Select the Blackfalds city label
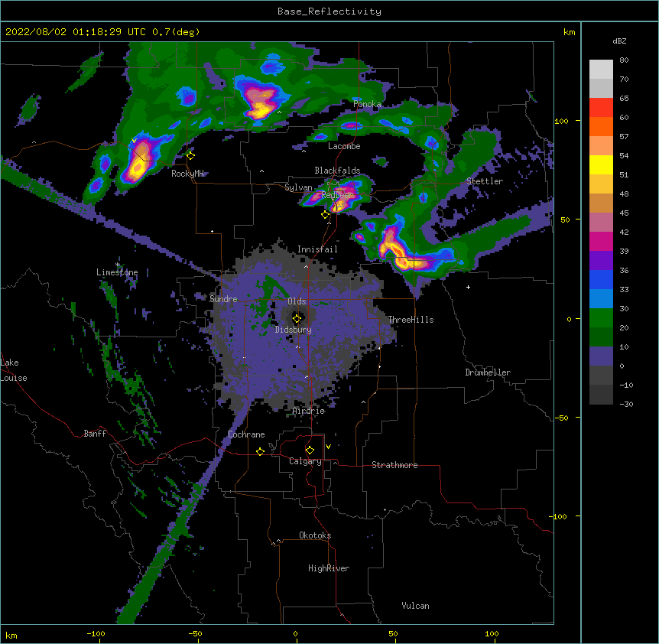Screen dimensions: 659x644 (x=337, y=171)
